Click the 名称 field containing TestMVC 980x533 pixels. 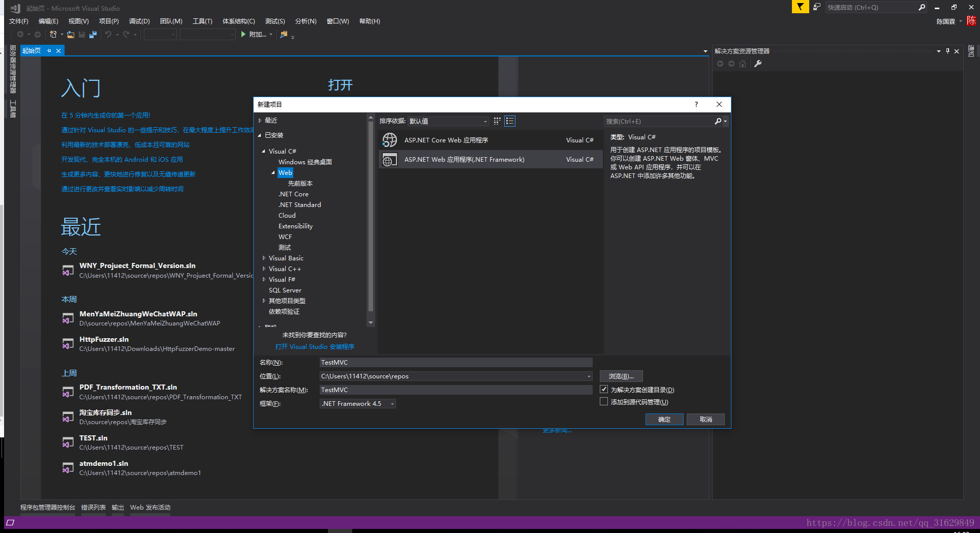coord(456,362)
